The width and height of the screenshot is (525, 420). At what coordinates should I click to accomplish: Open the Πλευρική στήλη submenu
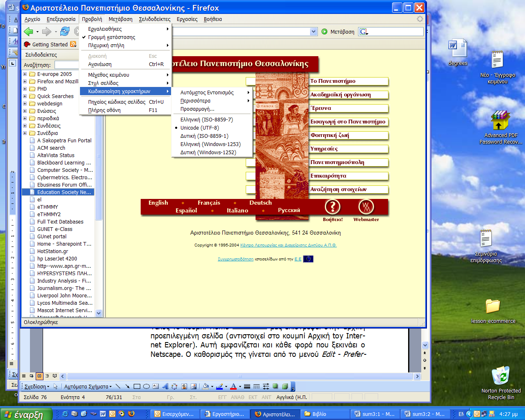pyautogui.click(x=126, y=45)
